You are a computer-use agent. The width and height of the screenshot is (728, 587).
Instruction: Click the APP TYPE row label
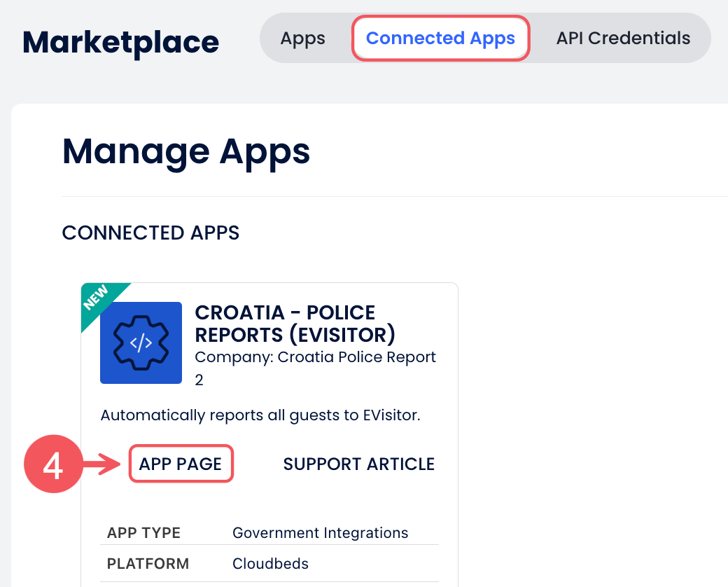click(x=143, y=533)
